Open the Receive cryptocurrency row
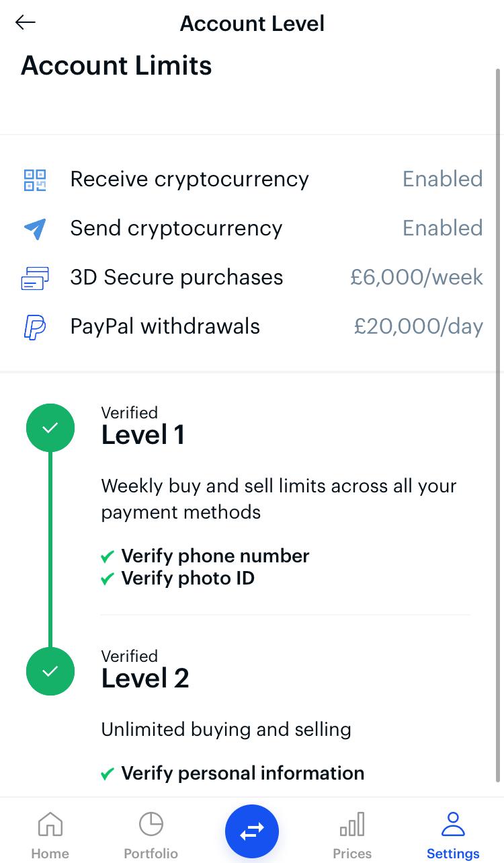504x863 pixels. pos(190,180)
